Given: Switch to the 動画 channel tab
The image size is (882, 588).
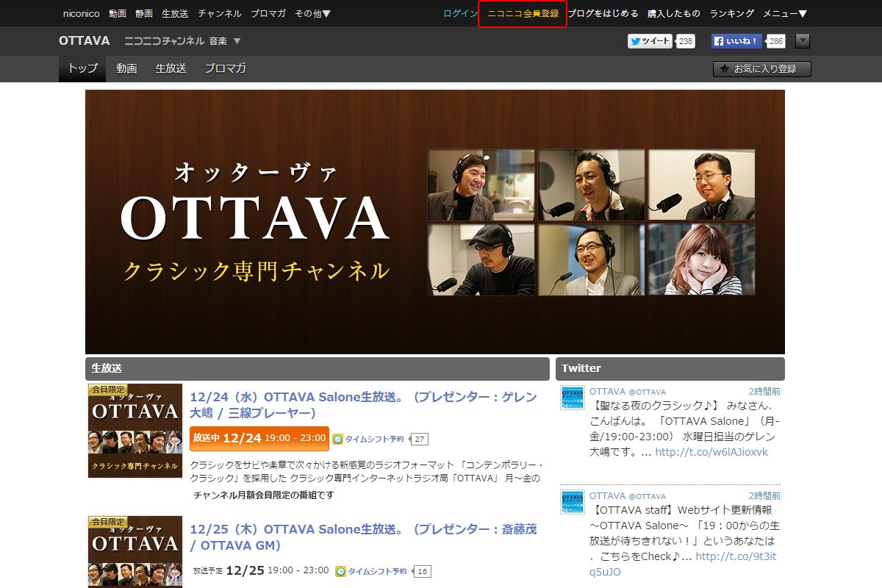Looking at the screenshot, I should click(x=126, y=68).
